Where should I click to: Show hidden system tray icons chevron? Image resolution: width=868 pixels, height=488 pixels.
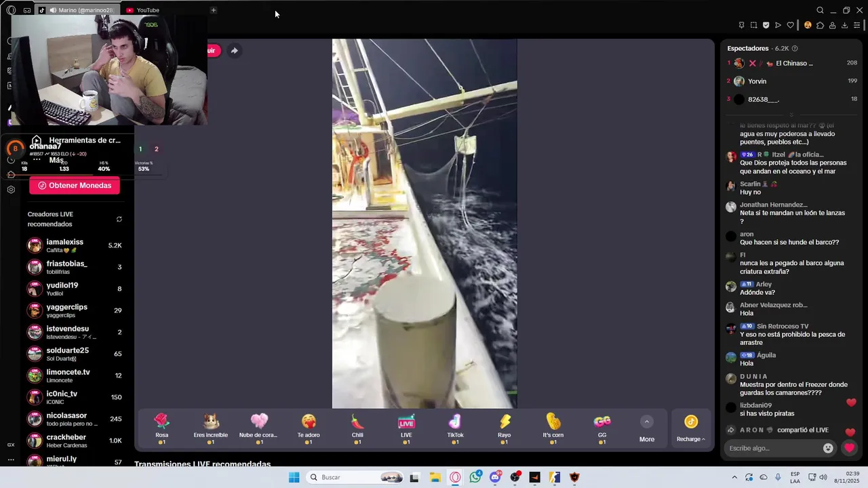pyautogui.click(x=734, y=477)
